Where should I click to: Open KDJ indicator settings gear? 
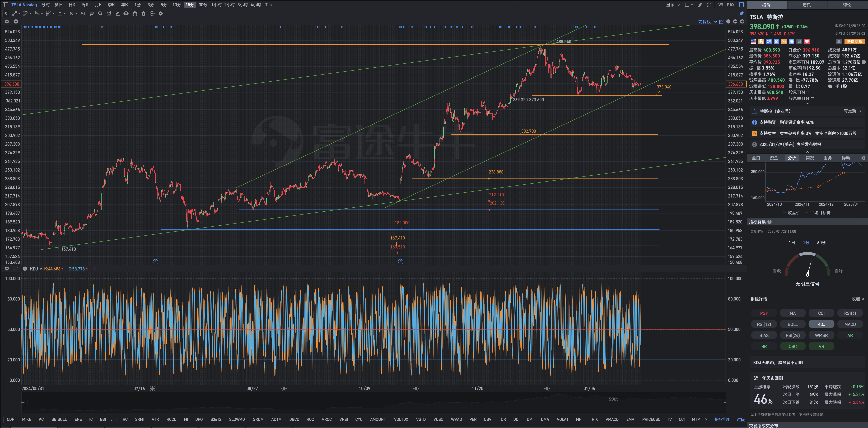click(x=7, y=269)
